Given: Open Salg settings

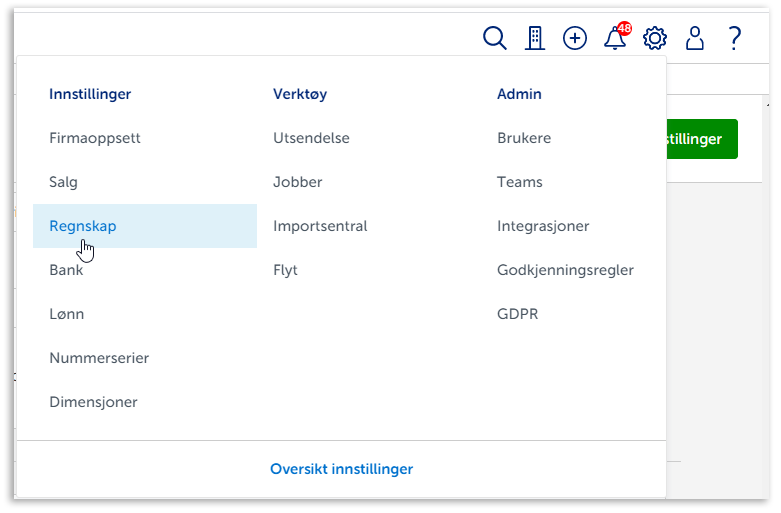Looking at the screenshot, I should tap(63, 182).
